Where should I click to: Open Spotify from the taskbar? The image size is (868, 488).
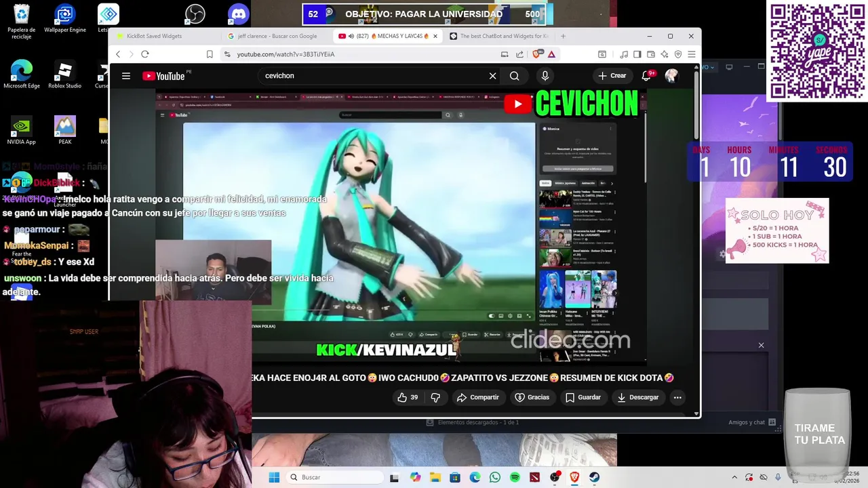pos(515,477)
